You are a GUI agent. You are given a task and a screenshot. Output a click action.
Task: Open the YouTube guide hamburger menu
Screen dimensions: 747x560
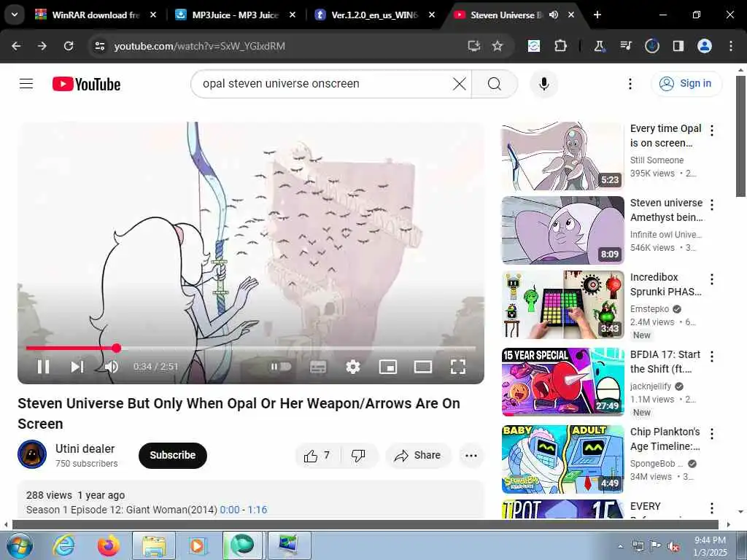pyautogui.click(x=26, y=84)
